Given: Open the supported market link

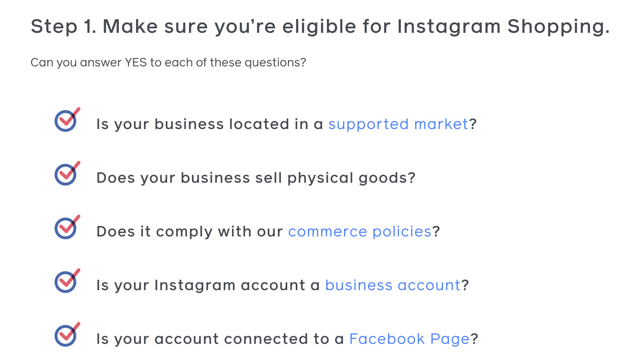Looking at the screenshot, I should 398,125.
